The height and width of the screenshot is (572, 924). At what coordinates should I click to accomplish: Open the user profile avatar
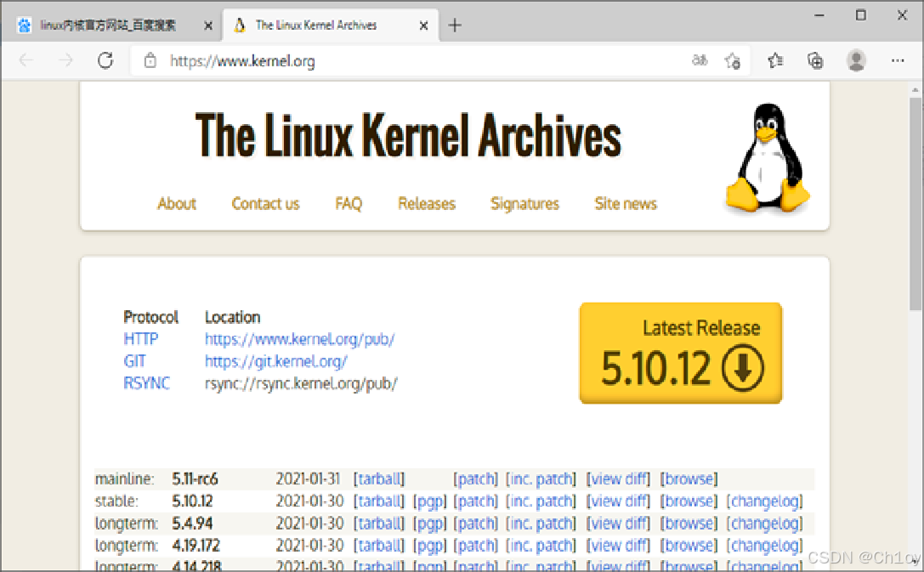pyautogui.click(x=856, y=60)
